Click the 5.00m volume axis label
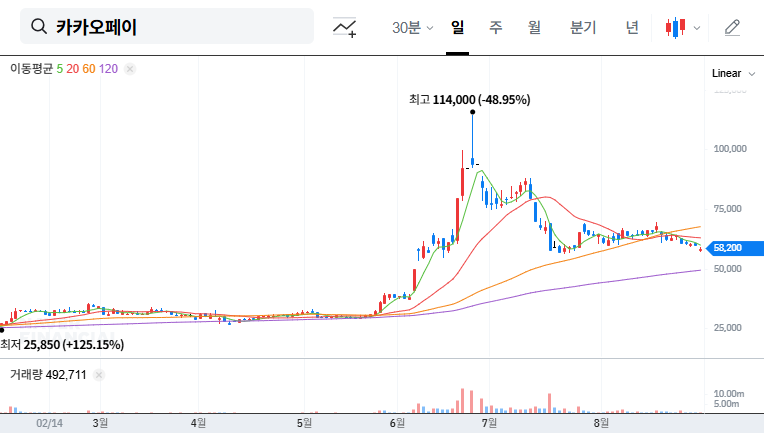The height and width of the screenshot is (433, 764). tap(726, 404)
